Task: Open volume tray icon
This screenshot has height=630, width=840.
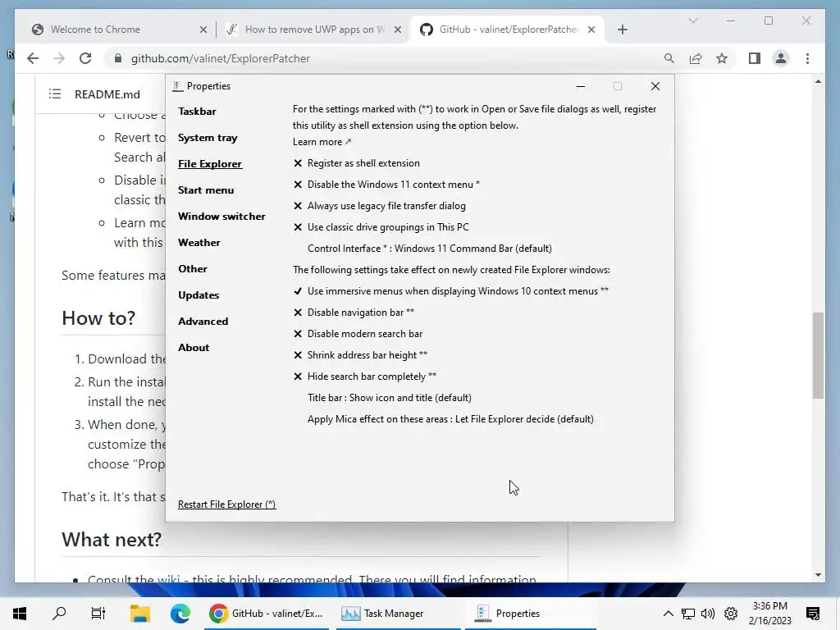Action: point(708,614)
